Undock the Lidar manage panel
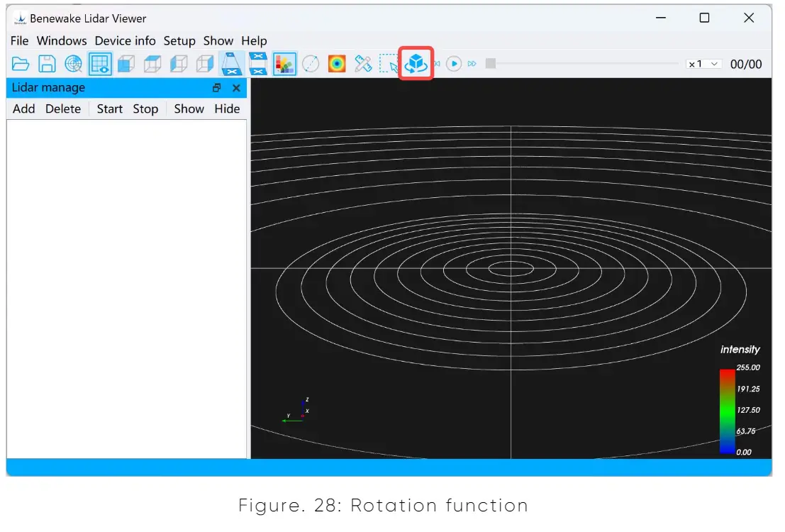 (216, 88)
